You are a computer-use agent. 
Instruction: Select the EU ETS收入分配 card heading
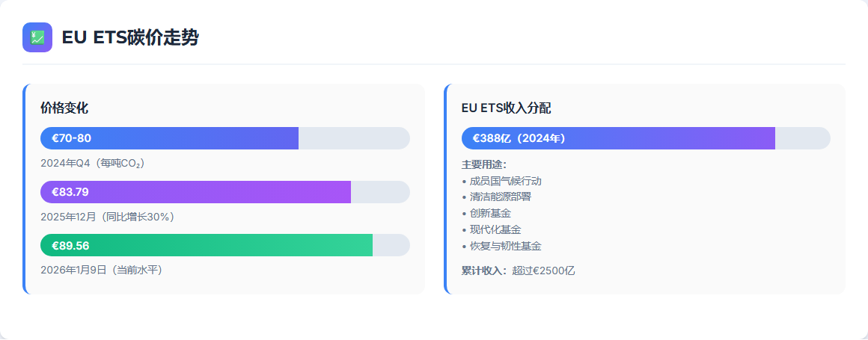point(507,108)
